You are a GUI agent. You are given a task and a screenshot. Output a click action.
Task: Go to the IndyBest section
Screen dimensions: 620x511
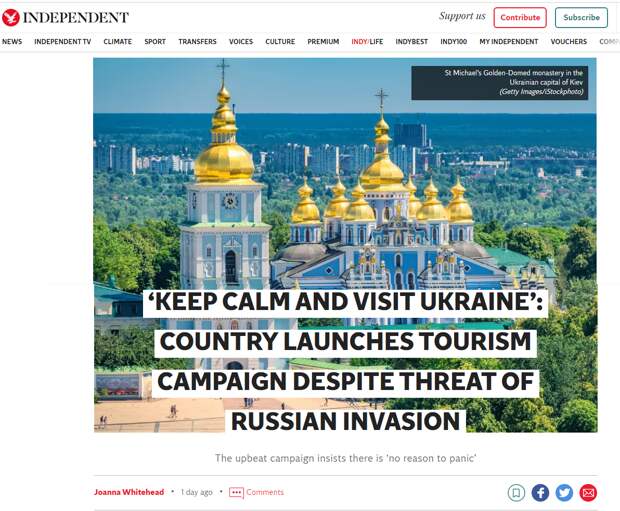412,42
